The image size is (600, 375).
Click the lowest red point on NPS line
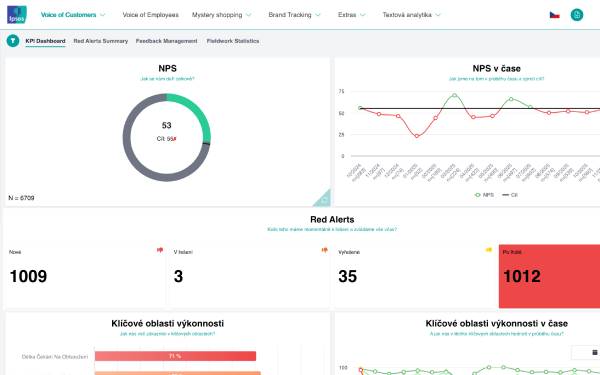417,136
